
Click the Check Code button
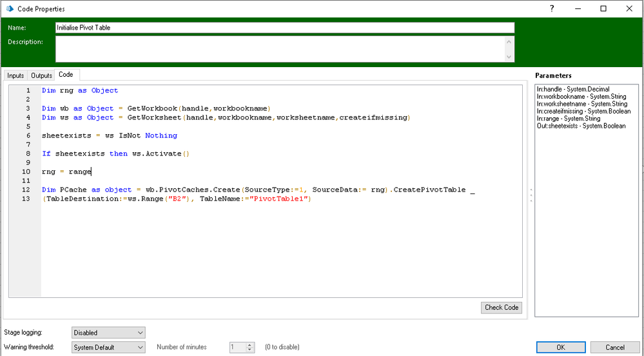pyautogui.click(x=502, y=308)
